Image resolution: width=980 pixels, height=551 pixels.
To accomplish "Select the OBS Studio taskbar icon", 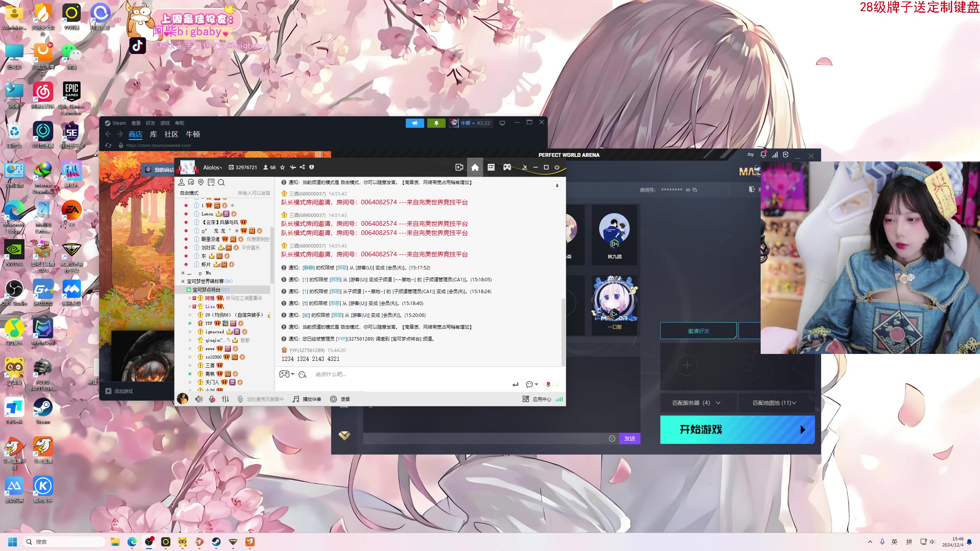I will pyautogui.click(x=149, y=541).
